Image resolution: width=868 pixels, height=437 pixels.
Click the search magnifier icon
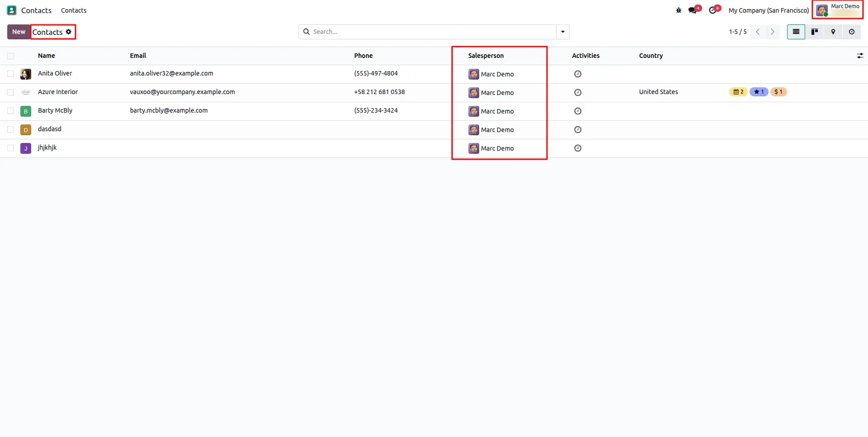307,32
